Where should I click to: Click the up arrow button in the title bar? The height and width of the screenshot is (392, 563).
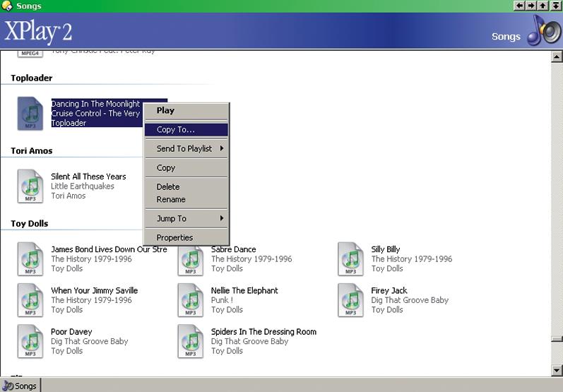(x=543, y=6)
